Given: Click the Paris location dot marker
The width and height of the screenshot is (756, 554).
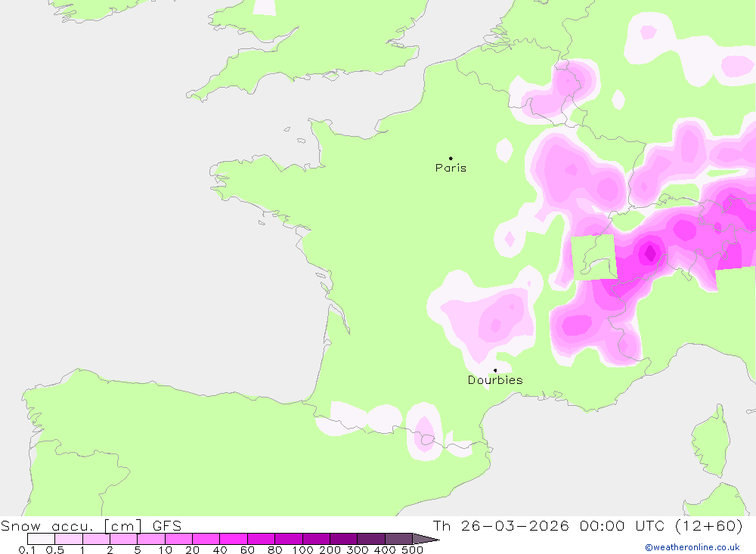Looking at the screenshot, I should (x=451, y=158).
